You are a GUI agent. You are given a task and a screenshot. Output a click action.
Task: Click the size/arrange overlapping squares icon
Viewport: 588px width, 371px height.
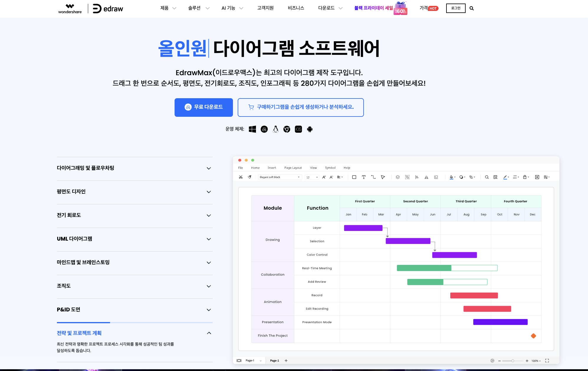(436, 177)
